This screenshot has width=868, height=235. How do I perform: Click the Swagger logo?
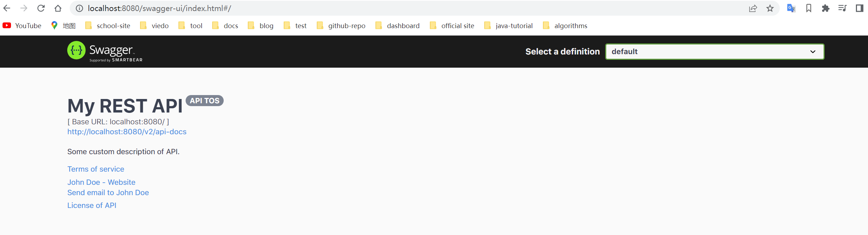(105, 52)
